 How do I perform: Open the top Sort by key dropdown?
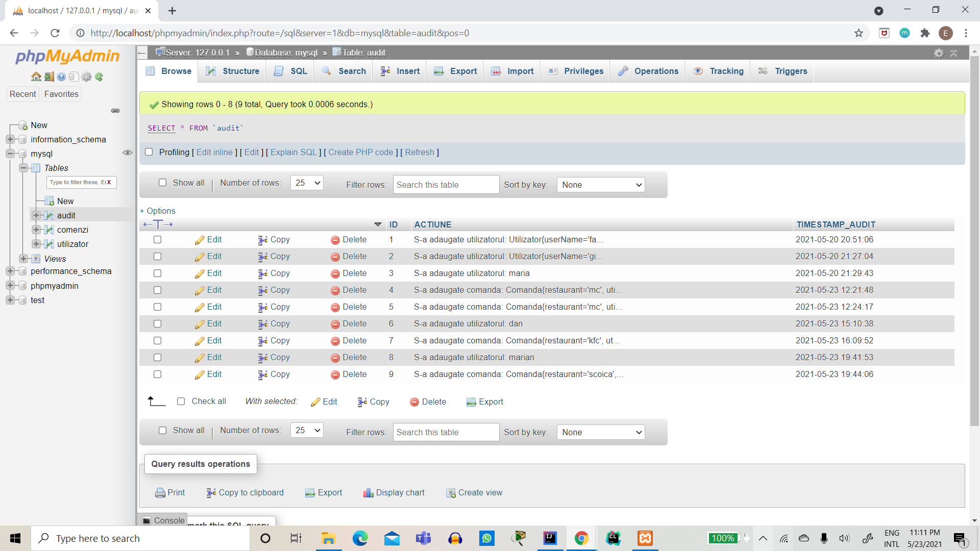pos(601,185)
